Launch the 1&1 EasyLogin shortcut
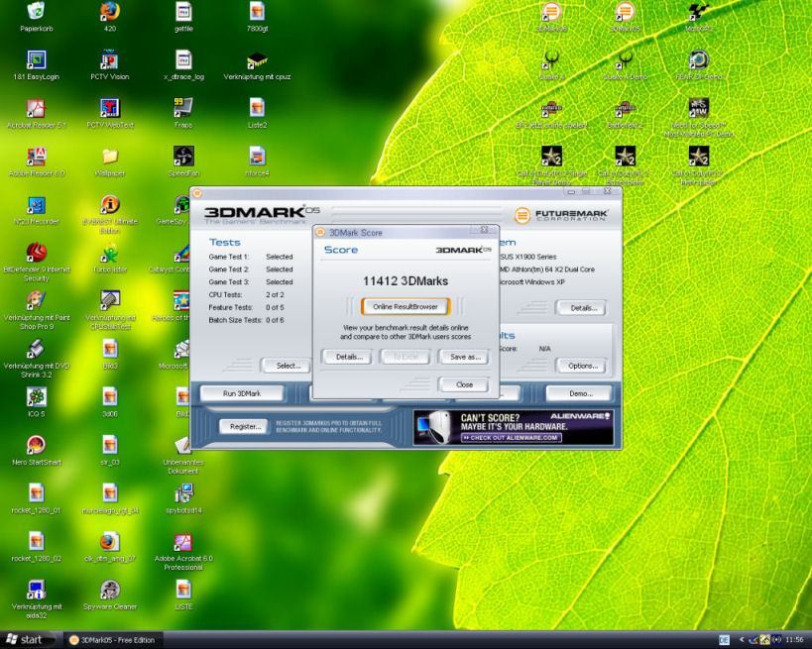The image size is (812, 649). pos(37,60)
